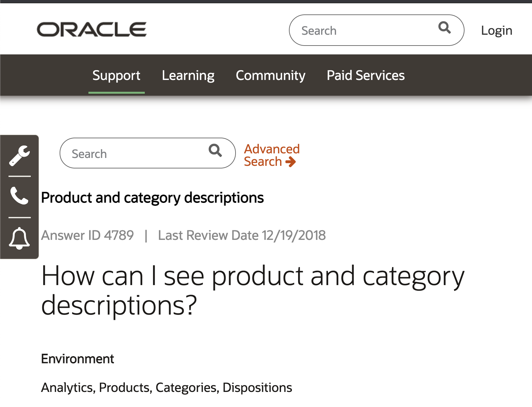Select the Support tab
Screen dimensions: 532x407
[x=116, y=75]
